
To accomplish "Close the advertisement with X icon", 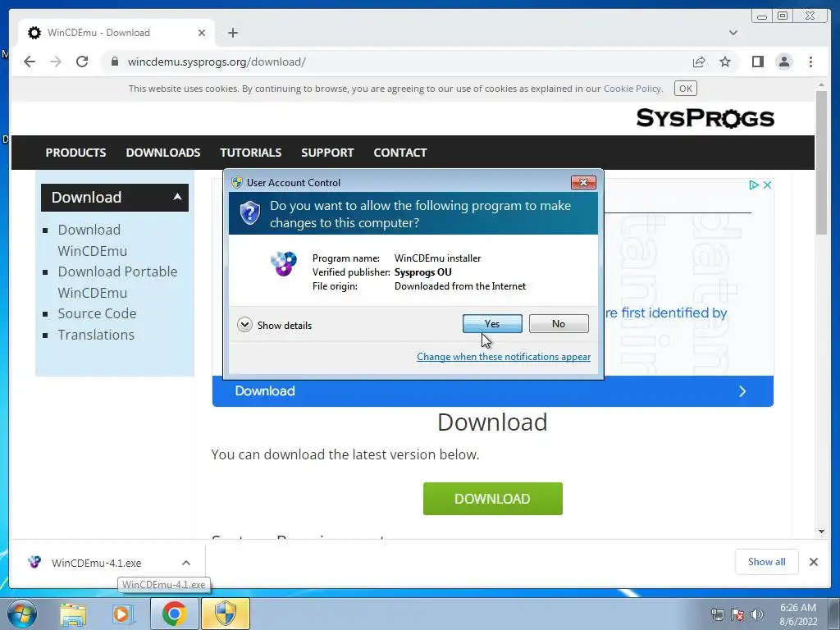I will tap(767, 185).
